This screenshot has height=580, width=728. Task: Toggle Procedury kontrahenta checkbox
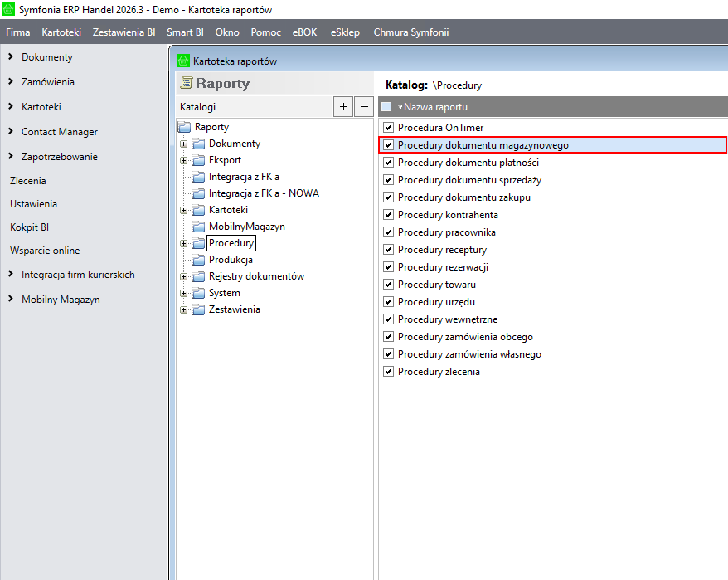[x=389, y=215]
